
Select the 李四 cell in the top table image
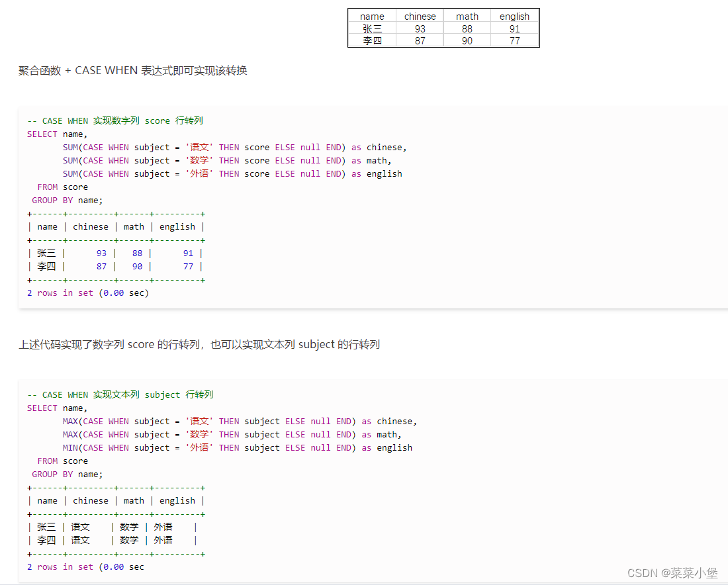tap(372, 41)
